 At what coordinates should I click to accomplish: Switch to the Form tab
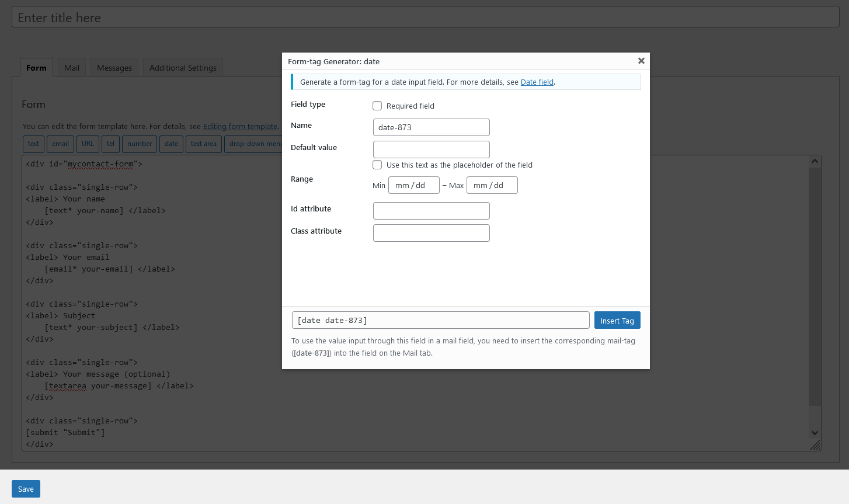pyautogui.click(x=36, y=68)
